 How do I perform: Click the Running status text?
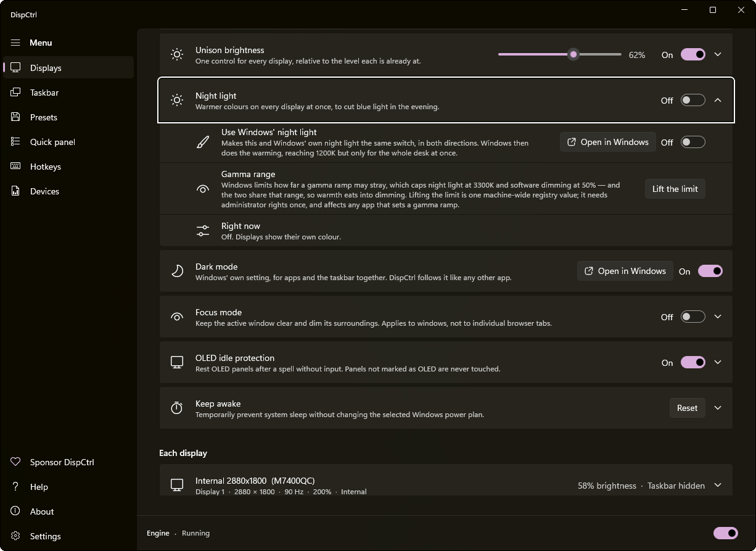(195, 533)
